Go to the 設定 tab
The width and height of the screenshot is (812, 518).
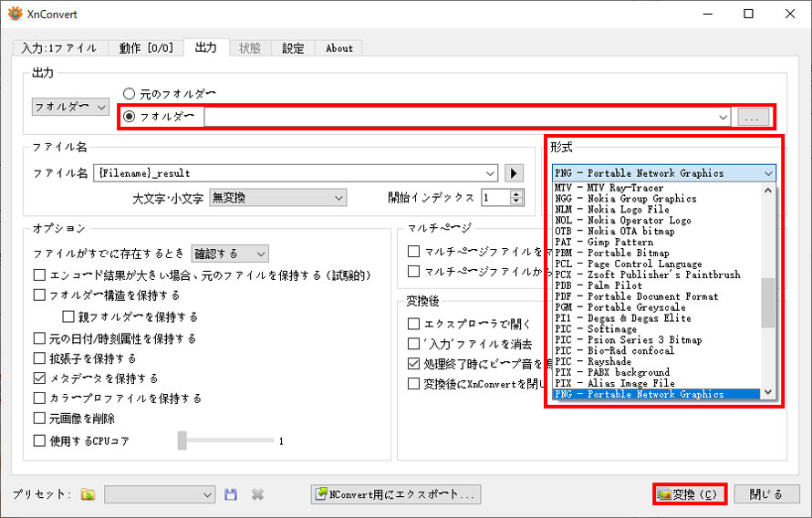pos(293,48)
